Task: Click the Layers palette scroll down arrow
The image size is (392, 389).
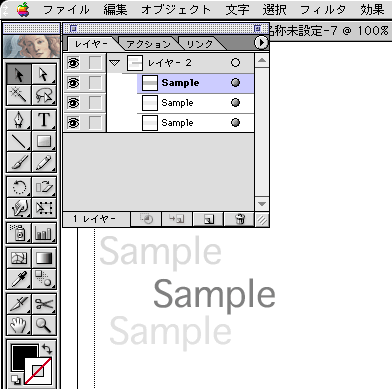Action: click(x=262, y=204)
